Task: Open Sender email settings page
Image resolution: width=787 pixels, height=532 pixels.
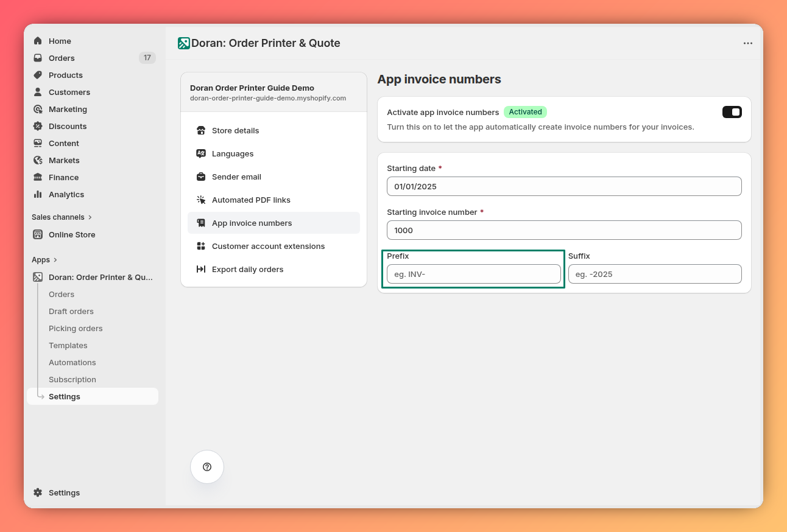Action: point(274,177)
